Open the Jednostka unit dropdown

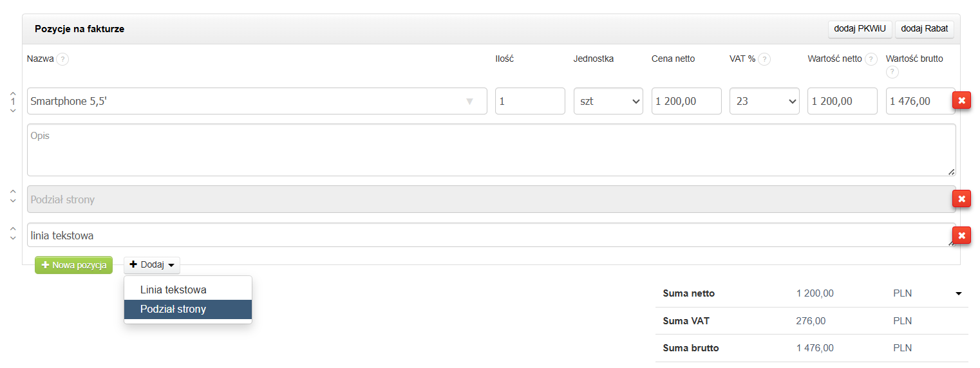coord(608,101)
